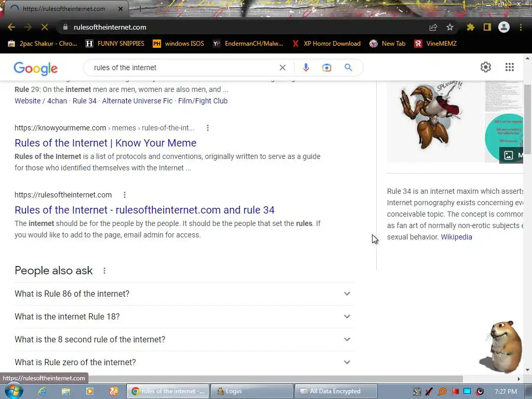
Task: Open rulesoftheinternet.com and rule 34 result
Action: 144,210
